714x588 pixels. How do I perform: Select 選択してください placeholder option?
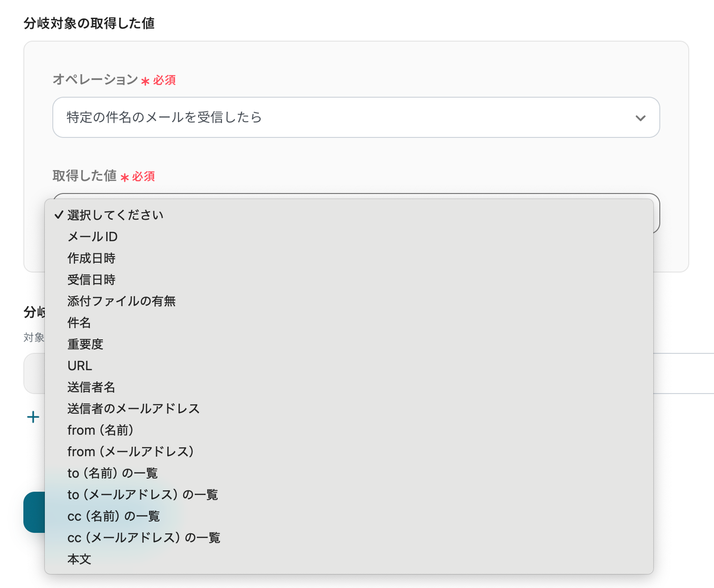point(115,215)
